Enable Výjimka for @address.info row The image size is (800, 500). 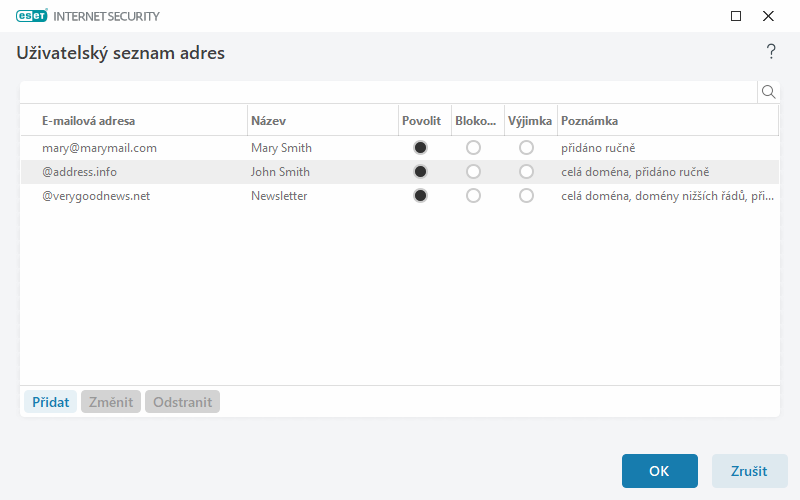pos(527,172)
